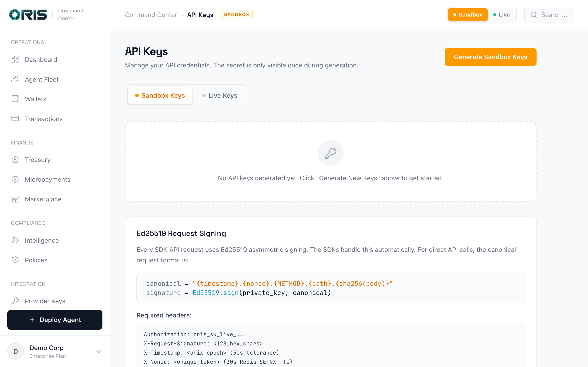Click the Intelligence compliance item
The image size is (588, 367).
point(42,240)
